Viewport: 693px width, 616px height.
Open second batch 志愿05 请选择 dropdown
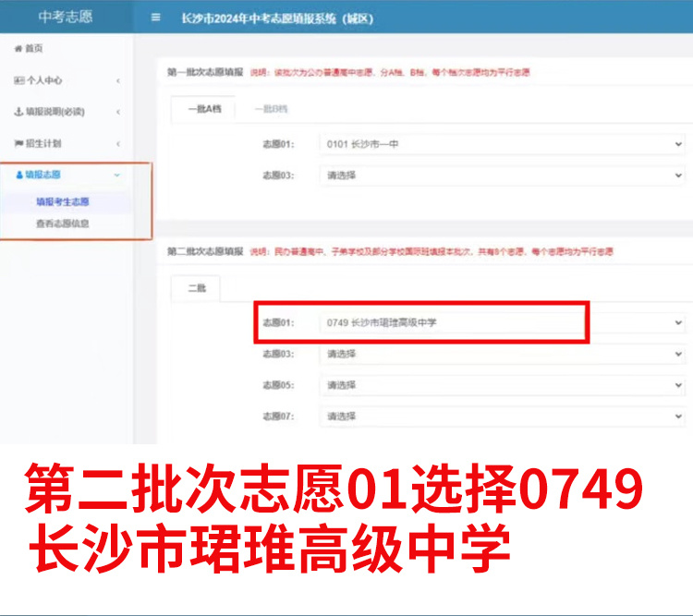503,385
